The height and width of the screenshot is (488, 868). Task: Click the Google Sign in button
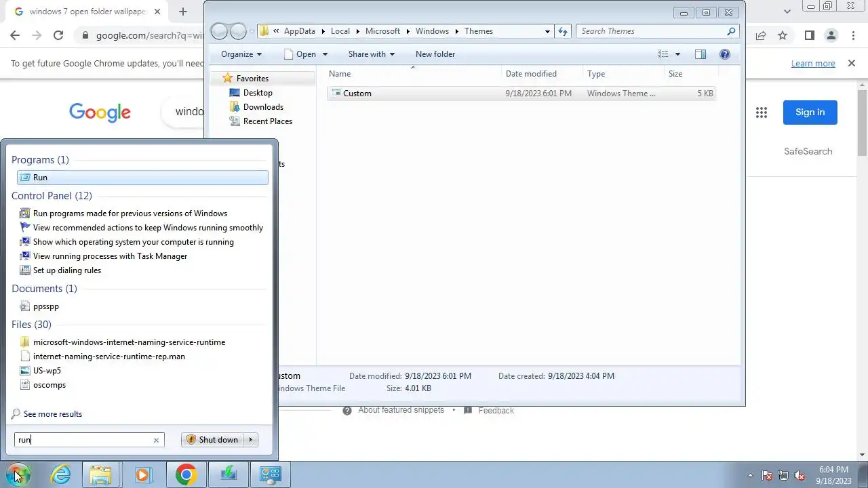pos(810,113)
